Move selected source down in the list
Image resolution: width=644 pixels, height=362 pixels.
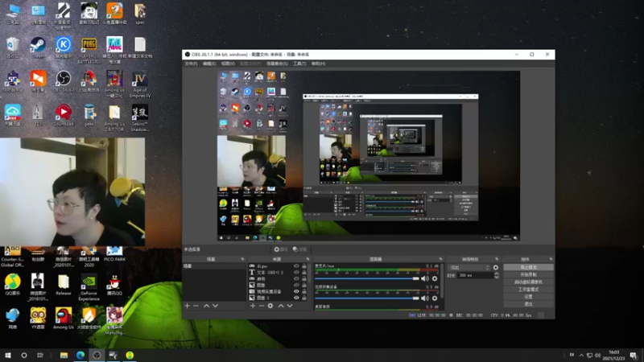click(x=290, y=306)
